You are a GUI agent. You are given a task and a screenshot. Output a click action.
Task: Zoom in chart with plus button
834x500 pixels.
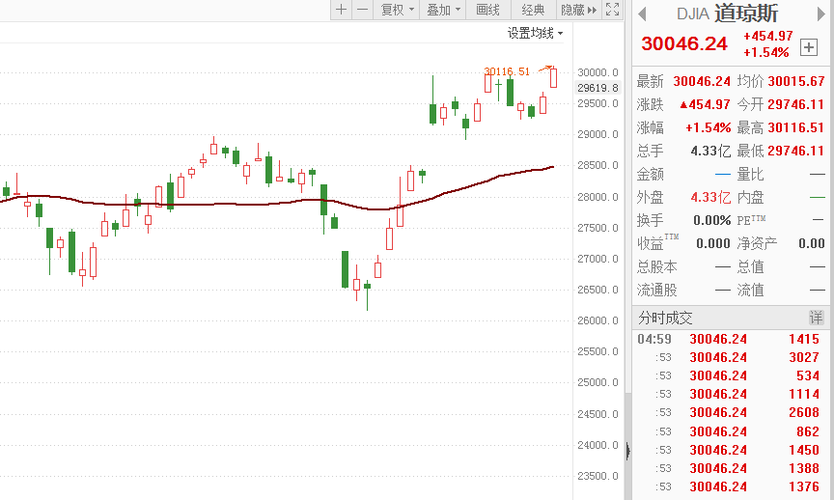(341, 10)
